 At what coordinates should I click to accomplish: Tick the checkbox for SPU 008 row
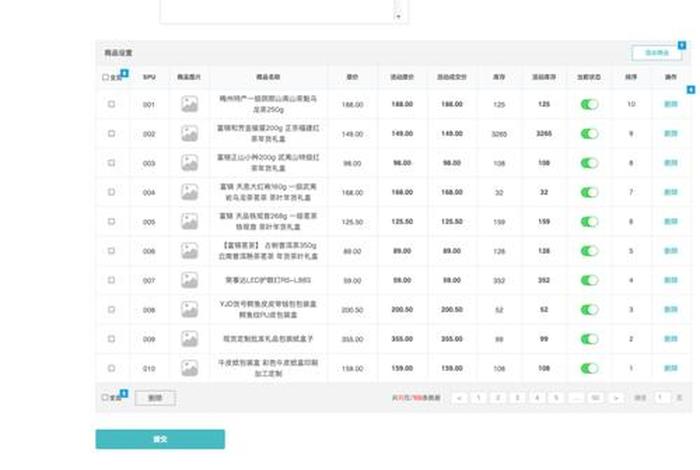(112, 309)
